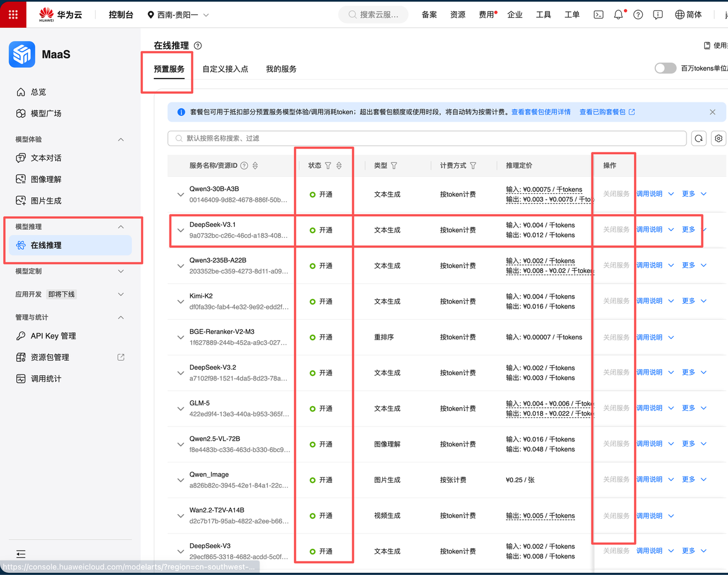728x575 pixels.
Task: Switch to 我的服务 tab
Action: (281, 69)
